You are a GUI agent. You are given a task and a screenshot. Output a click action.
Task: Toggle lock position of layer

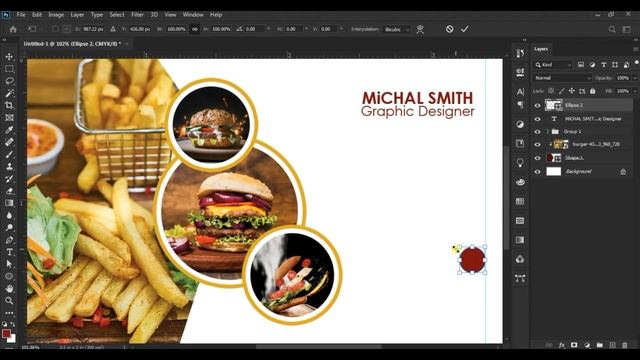click(572, 91)
